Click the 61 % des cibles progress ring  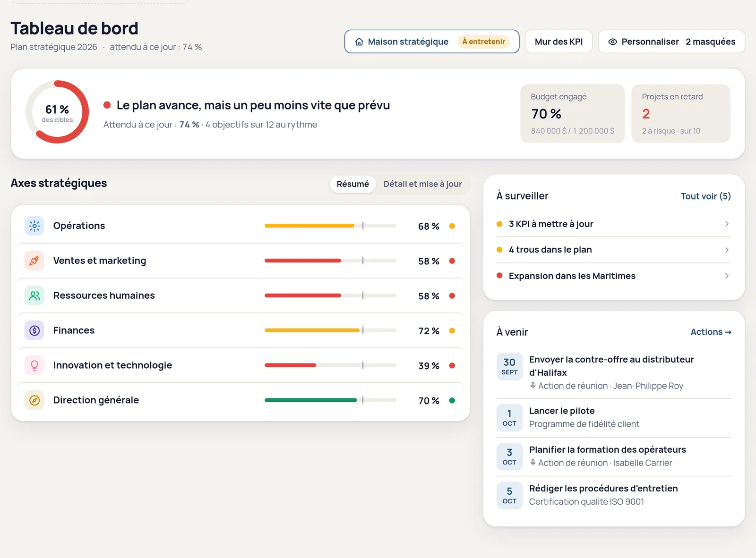tap(57, 112)
